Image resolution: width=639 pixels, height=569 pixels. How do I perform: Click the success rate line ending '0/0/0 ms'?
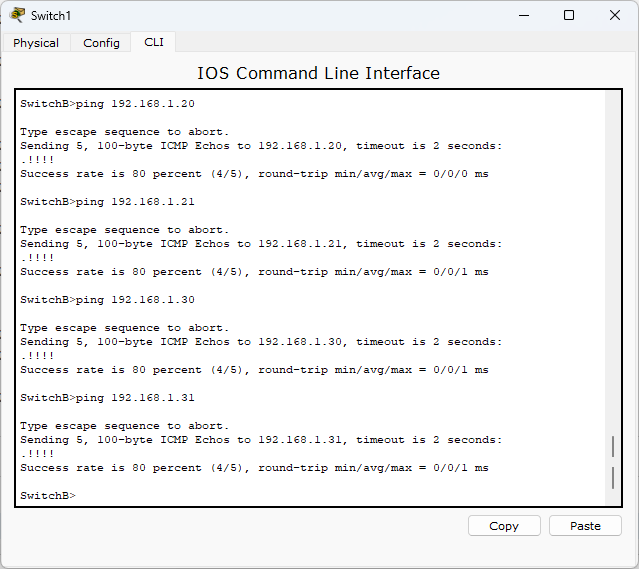coord(254,174)
